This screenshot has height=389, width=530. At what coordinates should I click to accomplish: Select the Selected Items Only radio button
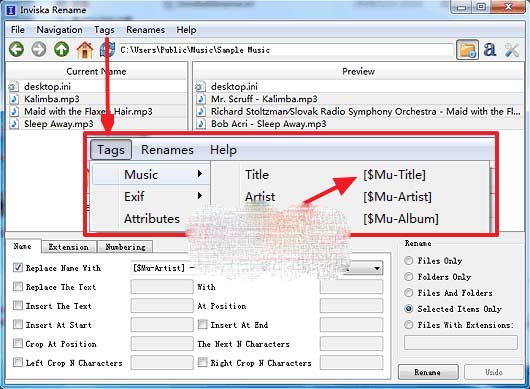409,309
